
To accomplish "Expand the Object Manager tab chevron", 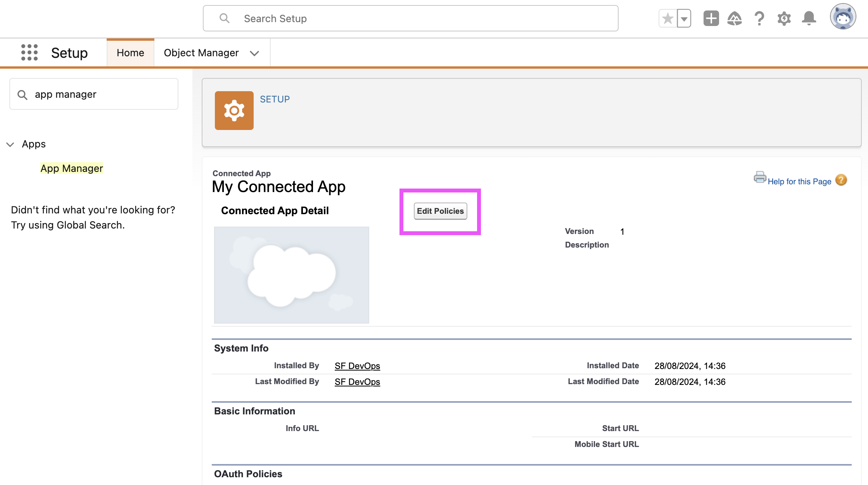I will [x=254, y=53].
